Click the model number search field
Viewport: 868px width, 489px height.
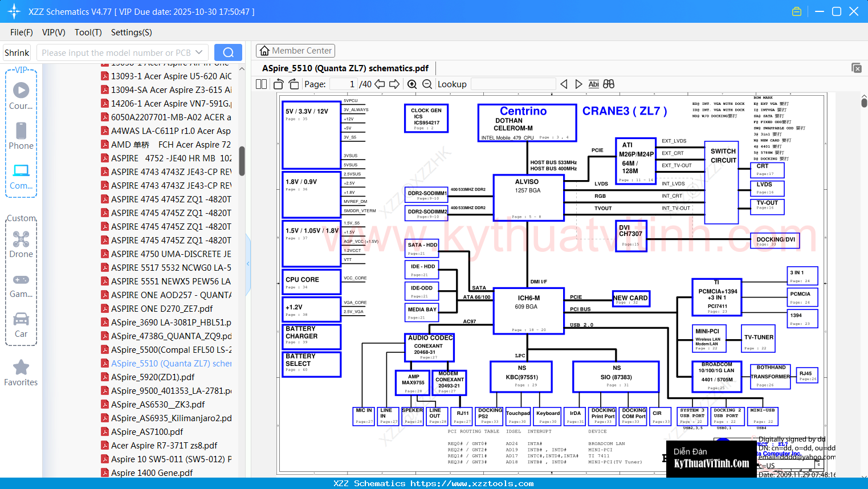point(116,52)
